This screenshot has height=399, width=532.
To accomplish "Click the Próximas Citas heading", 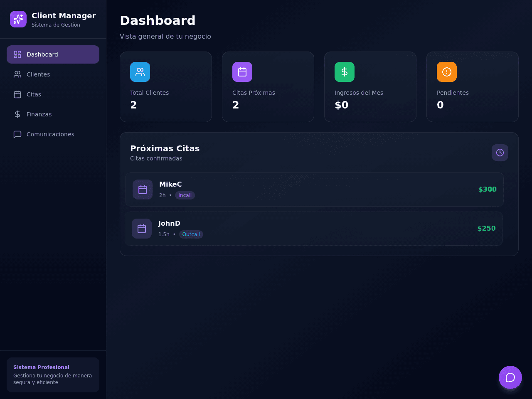I will tap(165, 148).
